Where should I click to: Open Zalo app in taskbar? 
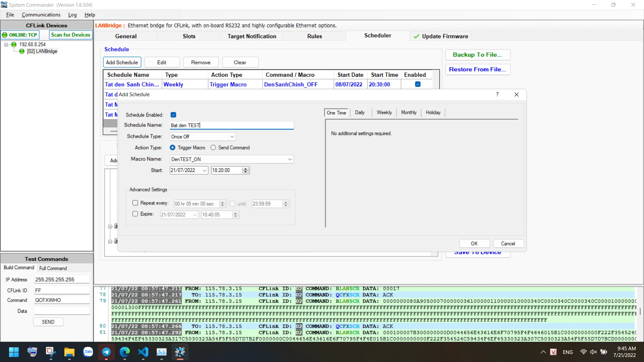click(x=88, y=352)
